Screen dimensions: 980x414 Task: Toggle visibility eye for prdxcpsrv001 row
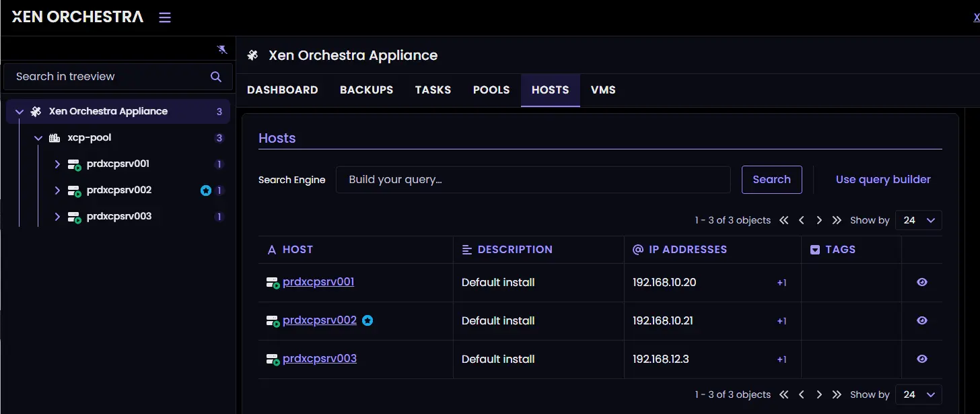point(921,282)
